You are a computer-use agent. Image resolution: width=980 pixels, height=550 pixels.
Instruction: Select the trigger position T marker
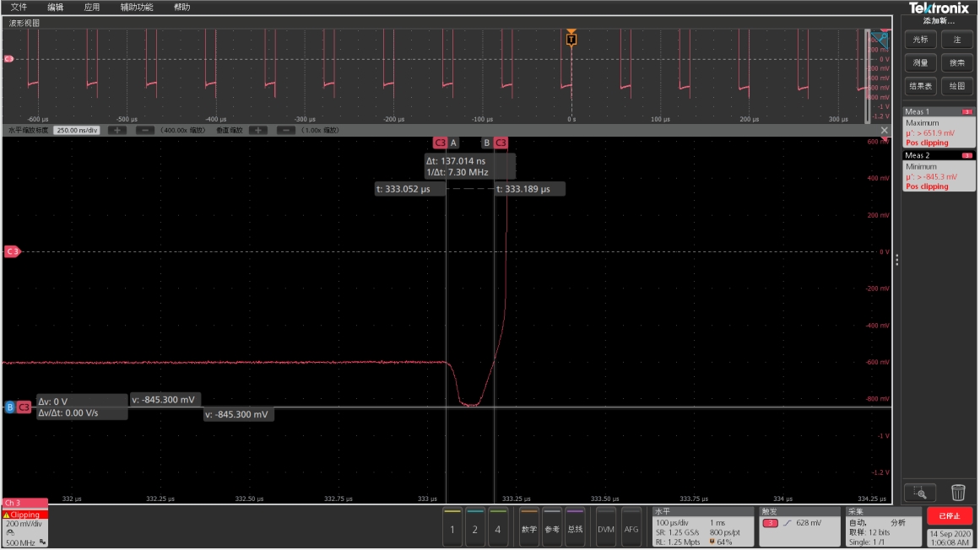[571, 39]
